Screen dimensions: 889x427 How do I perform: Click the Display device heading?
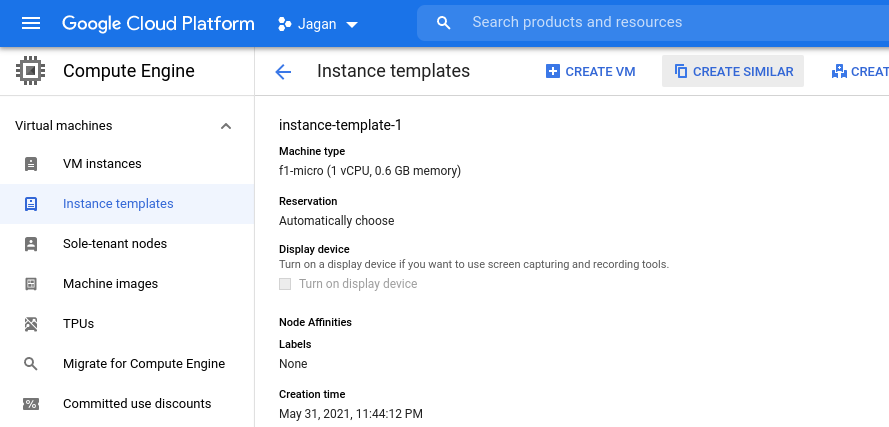314,249
